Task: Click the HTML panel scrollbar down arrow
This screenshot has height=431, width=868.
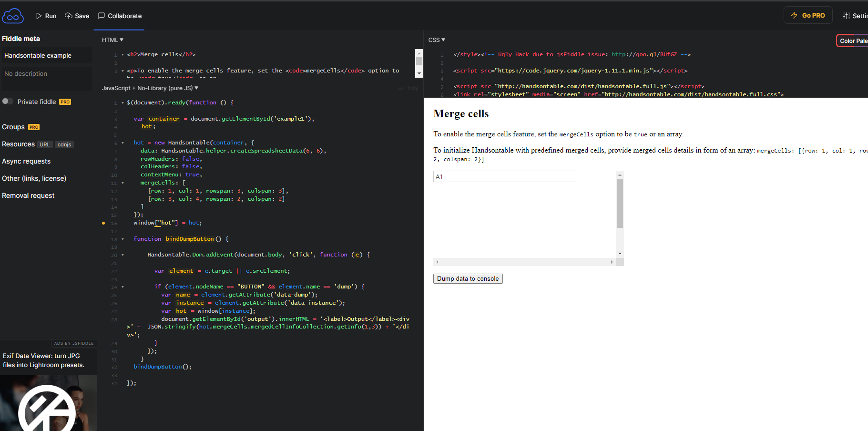Action: point(419,73)
